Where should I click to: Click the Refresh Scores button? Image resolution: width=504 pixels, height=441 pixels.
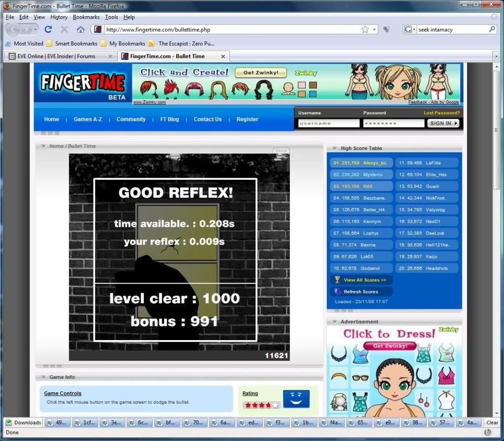pyautogui.click(x=360, y=292)
